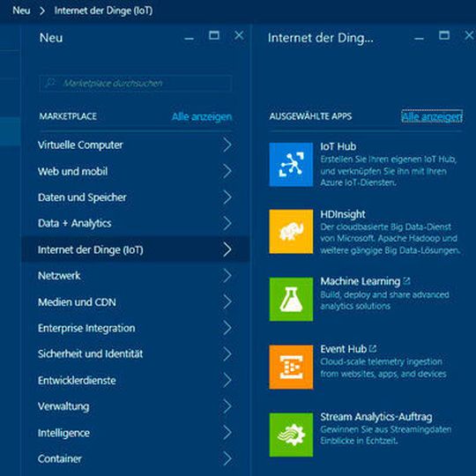Viewport: 476px width, 476px height.
Task: Open the HDInsight title text
Action: tap(343, 214)
